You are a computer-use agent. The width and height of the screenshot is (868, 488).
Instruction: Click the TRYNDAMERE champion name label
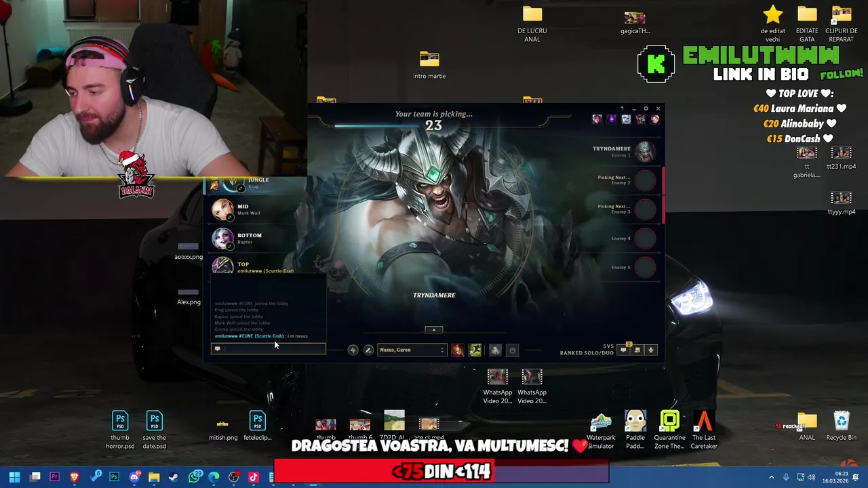tap(434, 295)
